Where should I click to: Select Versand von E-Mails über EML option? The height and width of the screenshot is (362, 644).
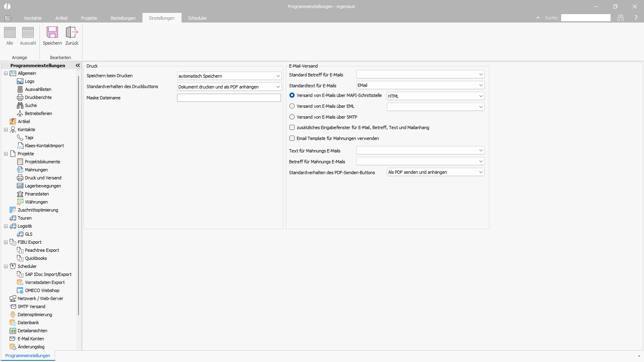coord(292,106)
